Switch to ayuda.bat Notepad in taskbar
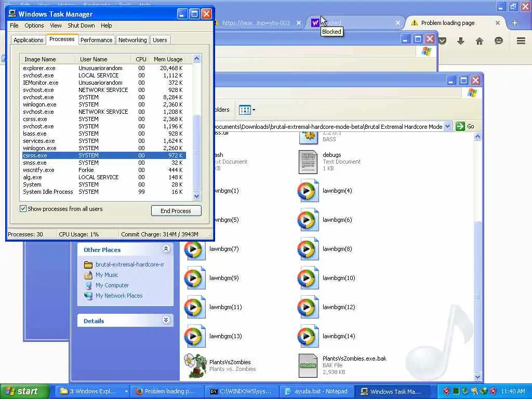 pyautogui.click(x=316, y=391)
